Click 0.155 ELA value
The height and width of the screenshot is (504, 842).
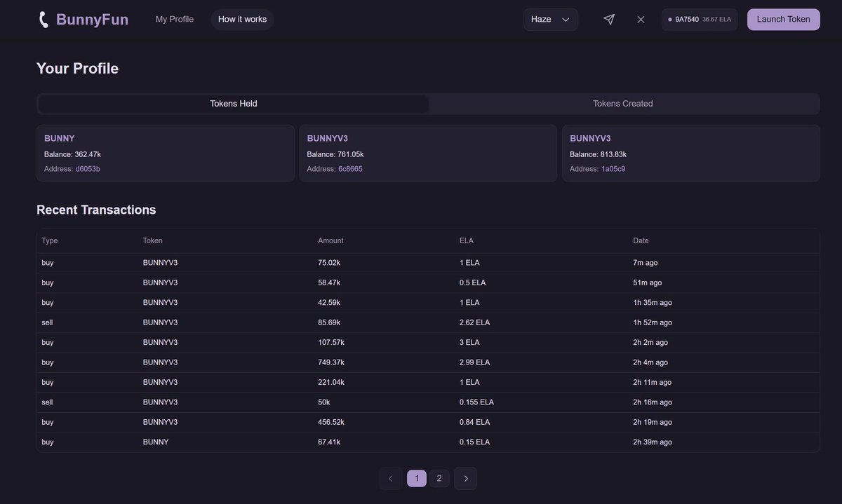tap(477, 402)
